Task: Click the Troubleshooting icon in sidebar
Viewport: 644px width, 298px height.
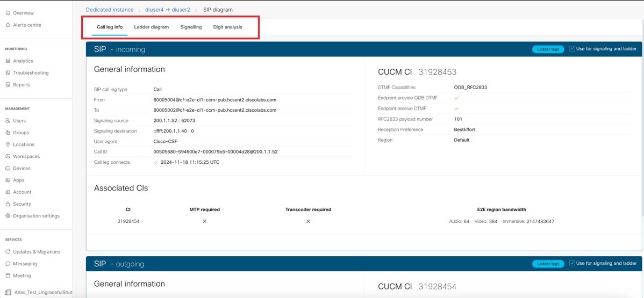Action: 8,73
